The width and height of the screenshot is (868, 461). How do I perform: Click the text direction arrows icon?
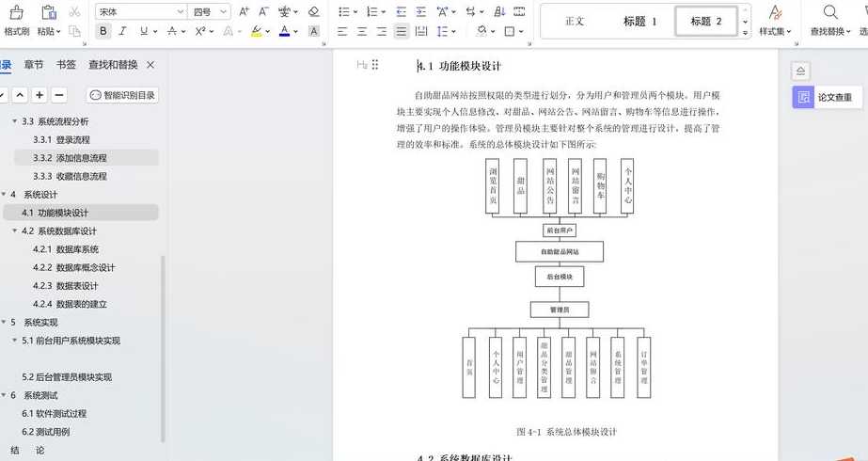(471, 11)
